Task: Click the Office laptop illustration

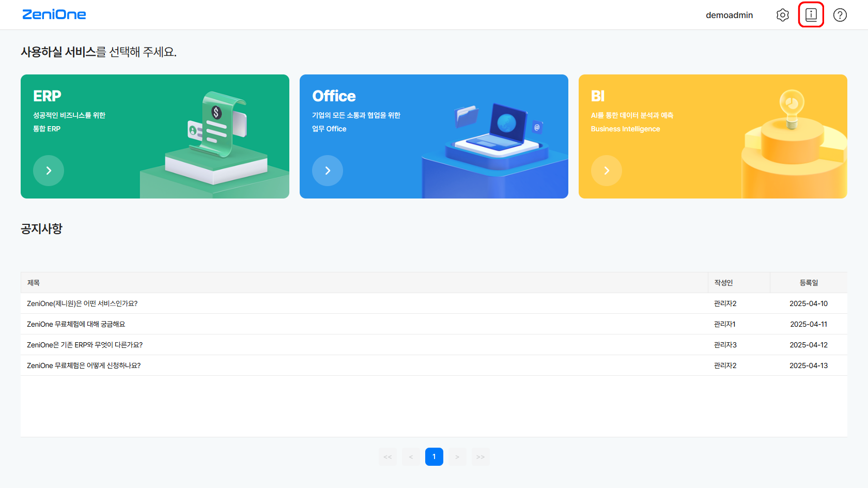Action: [499, 127]
